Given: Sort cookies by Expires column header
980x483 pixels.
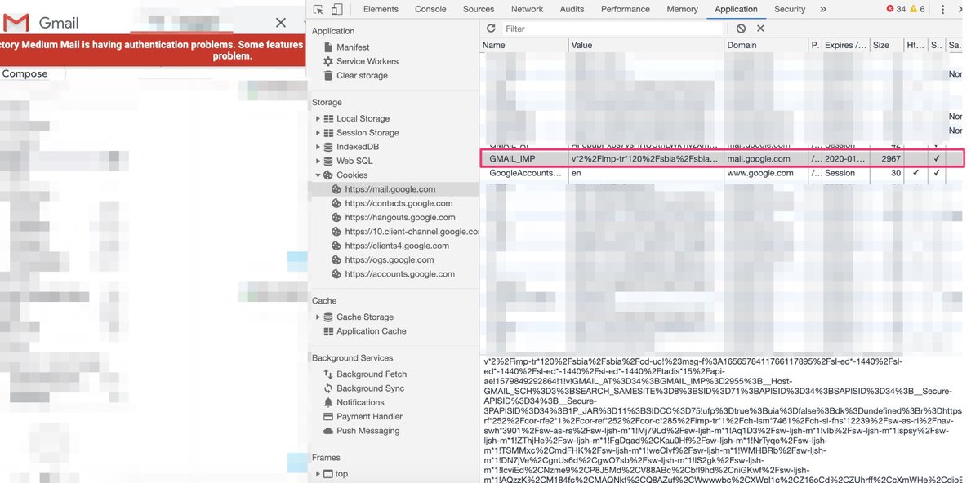Looking at the screenshot, I should tap(845, 46).
